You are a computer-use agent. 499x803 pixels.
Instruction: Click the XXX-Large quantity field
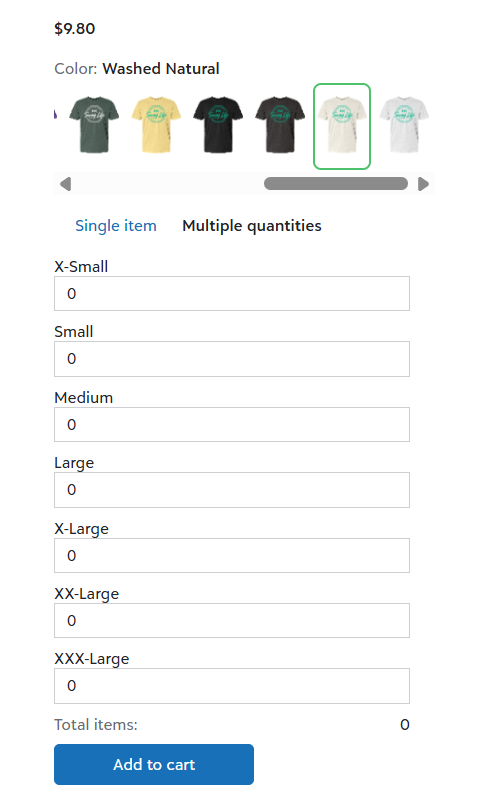click(x=232, y=686)
